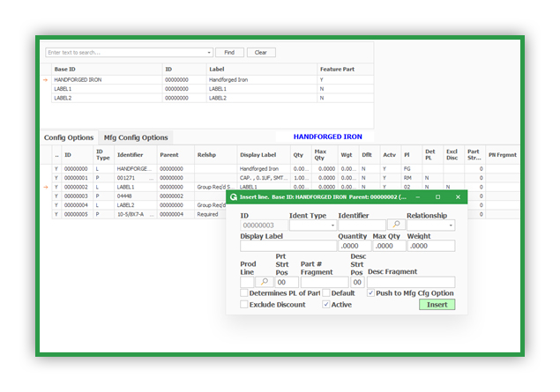Click the Identifier lookup magnifier icon
This screenshot has width=560, height=392.
pos(396,225)
